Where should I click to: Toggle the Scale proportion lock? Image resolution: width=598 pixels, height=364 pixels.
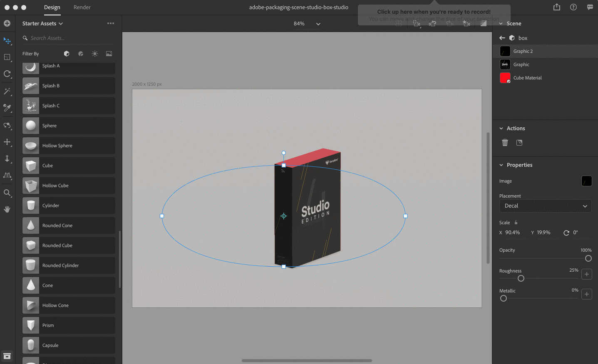[x=516, y=223]
